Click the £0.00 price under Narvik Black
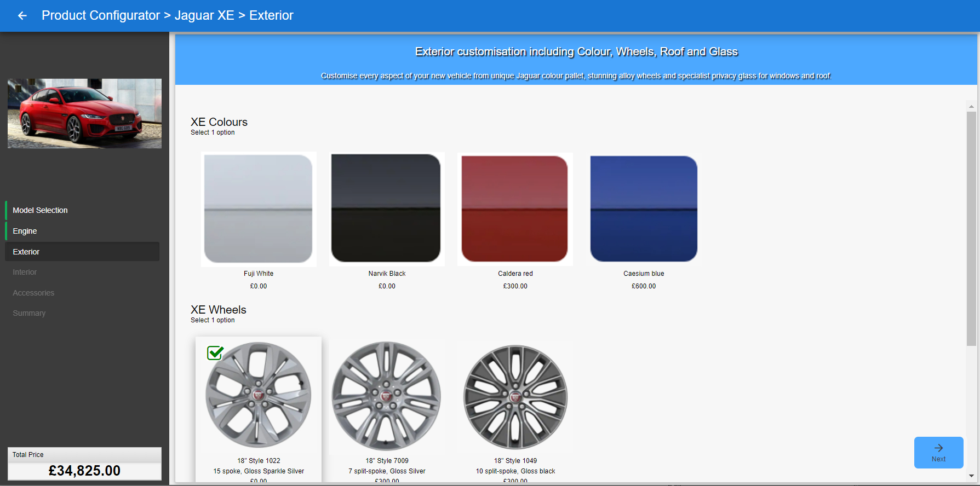980x486 pixels. pyautogui.click(x=387, y=286)
